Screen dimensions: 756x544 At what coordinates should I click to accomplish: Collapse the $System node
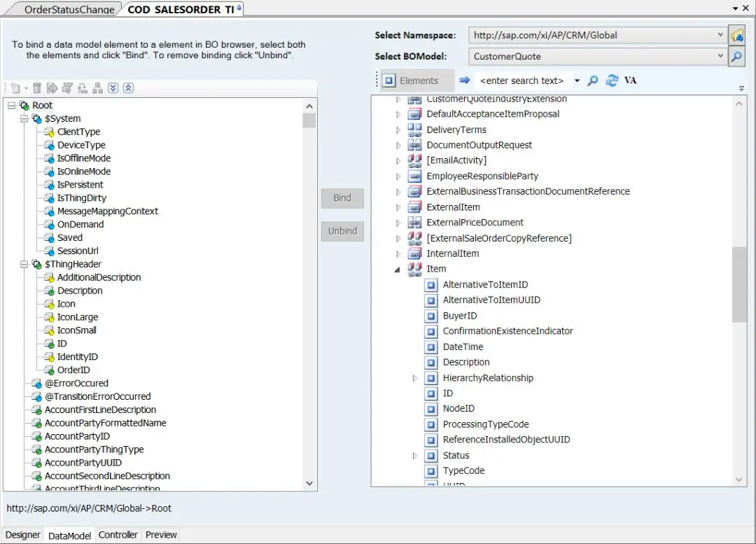[24, 118]
